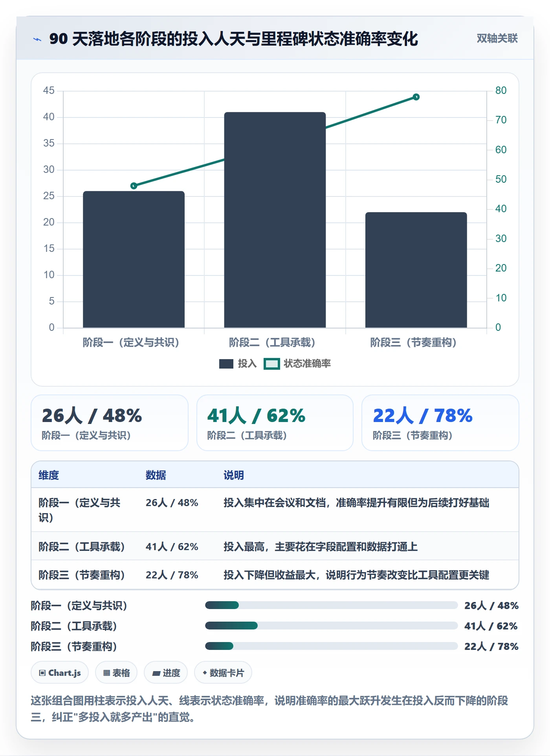Click the diamond icon in the 数据卡片 chip

(205, 673)
